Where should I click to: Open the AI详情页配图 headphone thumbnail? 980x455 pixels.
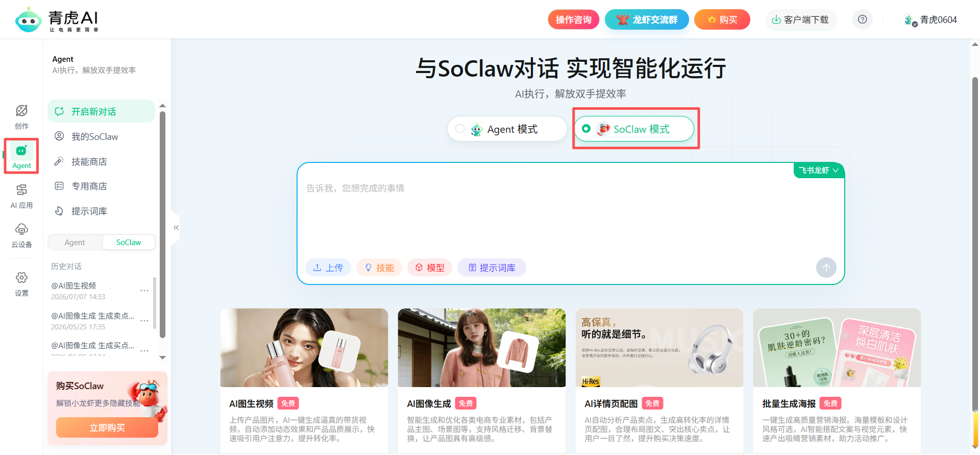659,348
